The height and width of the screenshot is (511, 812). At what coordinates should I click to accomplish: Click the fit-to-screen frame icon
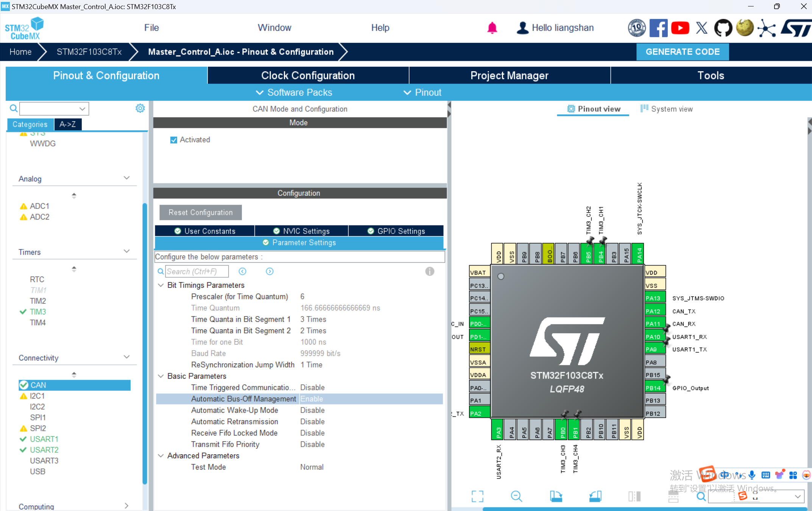pos(477,496)
